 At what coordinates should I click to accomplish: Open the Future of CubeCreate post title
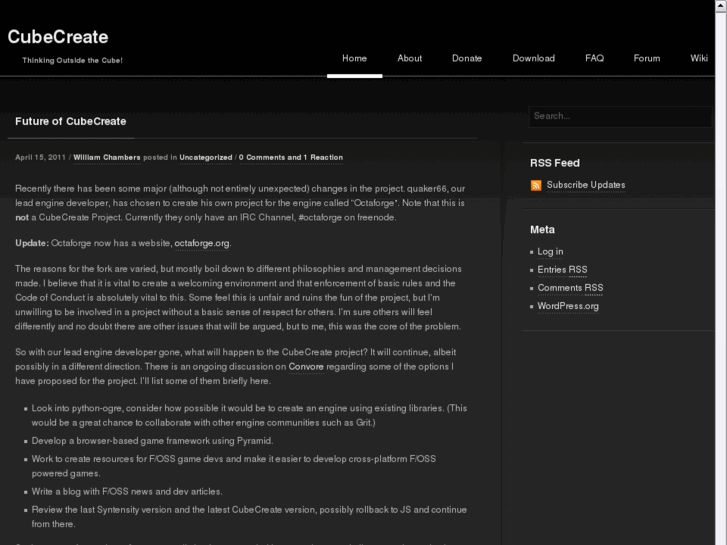[x=70, y=122]
